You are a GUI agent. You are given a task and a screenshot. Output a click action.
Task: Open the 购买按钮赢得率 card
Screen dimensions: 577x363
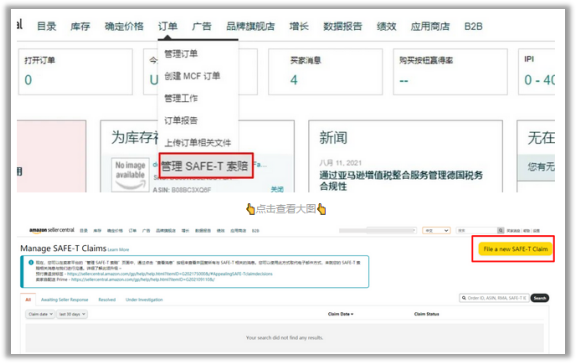450,71
